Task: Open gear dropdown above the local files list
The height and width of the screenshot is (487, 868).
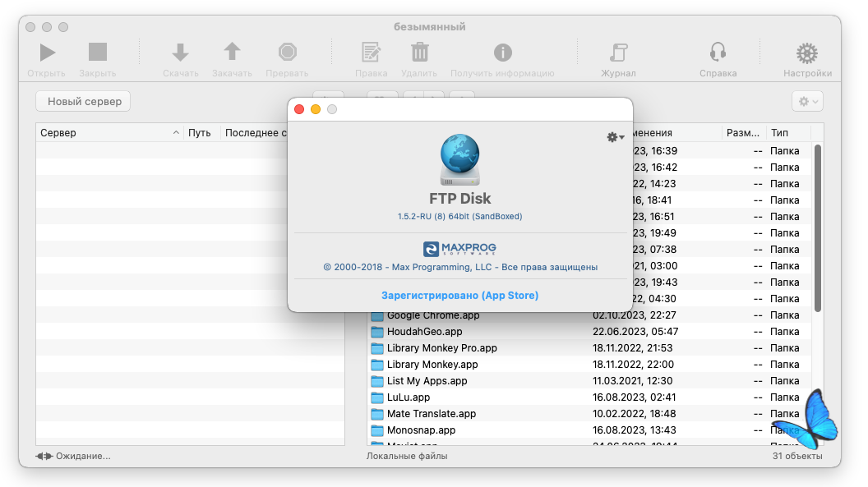Action: [808, 101]
